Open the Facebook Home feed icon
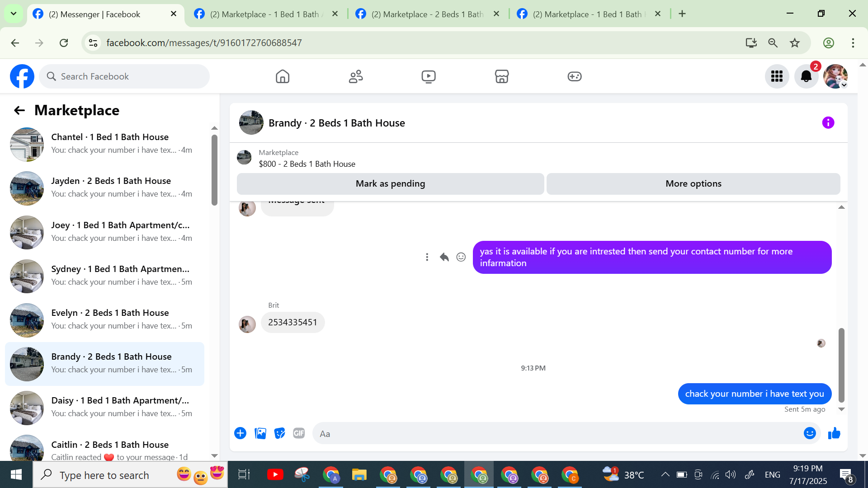Viewport: 868px width, 488px height. click(283, 76)
